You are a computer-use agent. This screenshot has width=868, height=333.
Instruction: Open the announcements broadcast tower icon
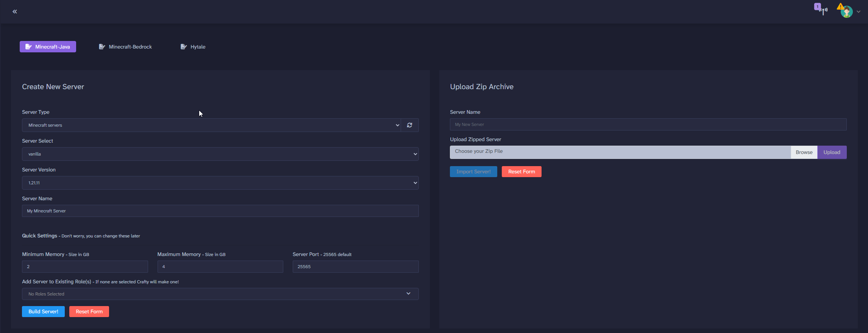click(x=823, y=11)
